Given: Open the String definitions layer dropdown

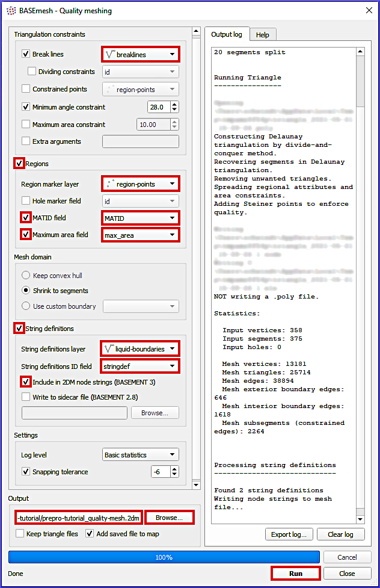Looking at the screenshot, I should (140, 349).
